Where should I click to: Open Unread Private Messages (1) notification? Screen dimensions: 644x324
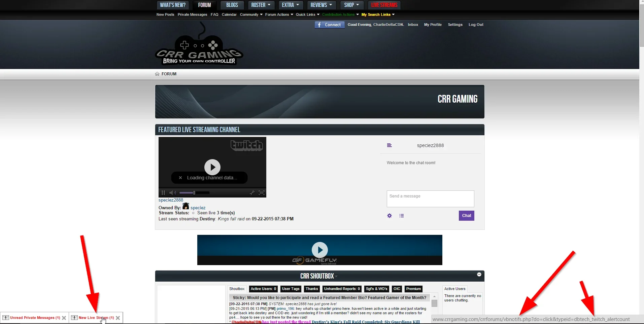pos(35,318)
